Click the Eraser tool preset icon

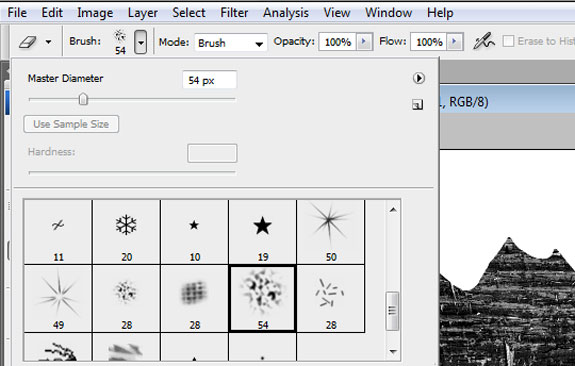click(28, 42)
